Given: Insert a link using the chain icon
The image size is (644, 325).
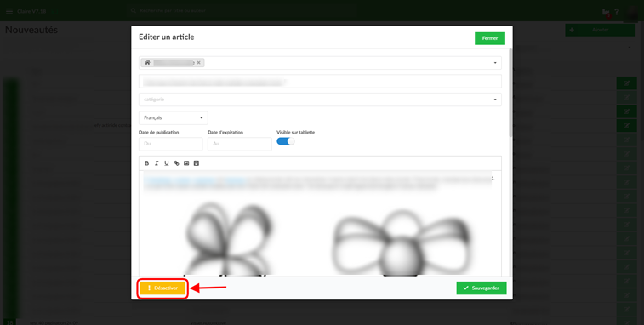Looking at the screenshot, I should pyautogui.click(x=176, y=163).
